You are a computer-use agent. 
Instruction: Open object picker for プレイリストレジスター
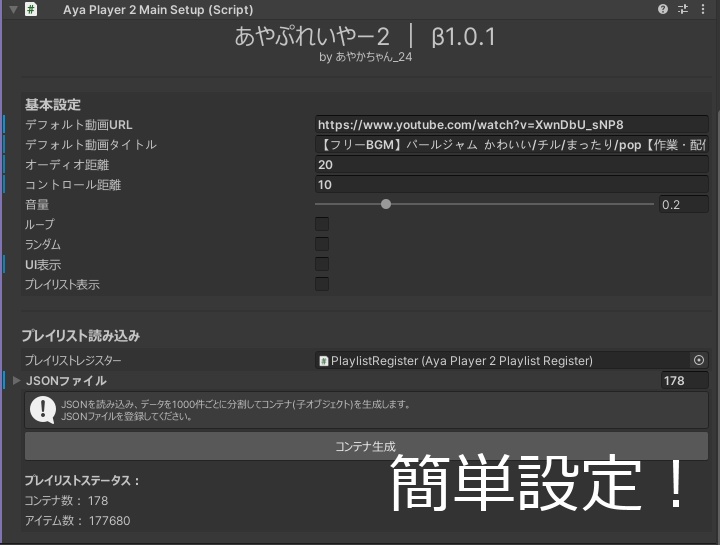tap(699, 360)
